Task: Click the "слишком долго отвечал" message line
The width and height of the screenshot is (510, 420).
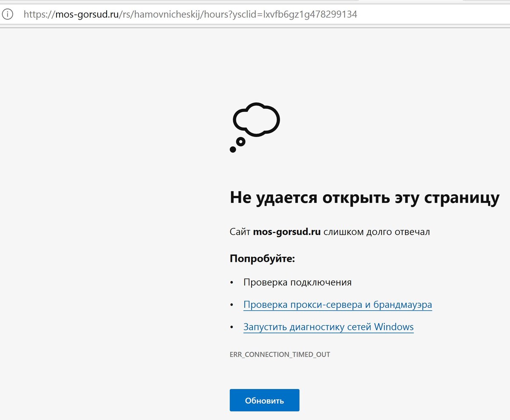Action: pyautogui.click(x=330, y=232)
